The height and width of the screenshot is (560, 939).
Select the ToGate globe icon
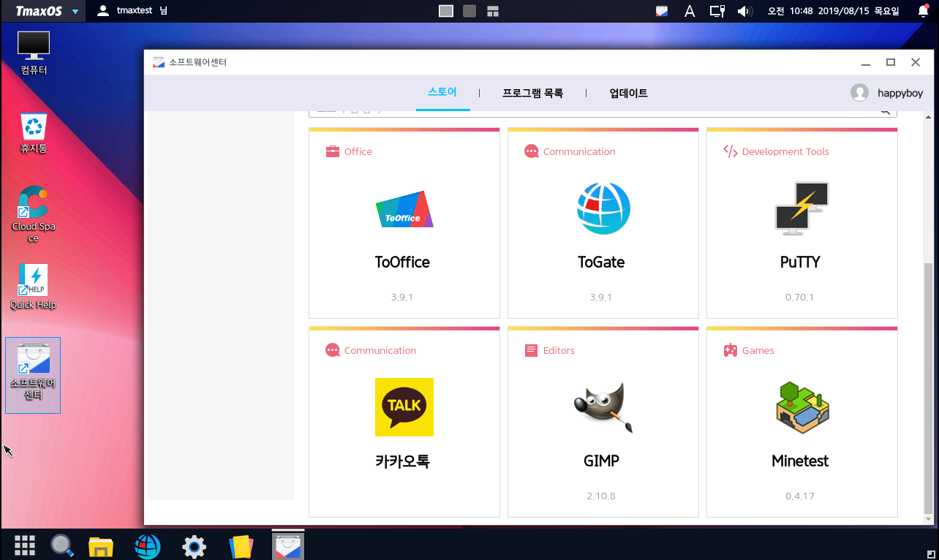tap(603, 208)
